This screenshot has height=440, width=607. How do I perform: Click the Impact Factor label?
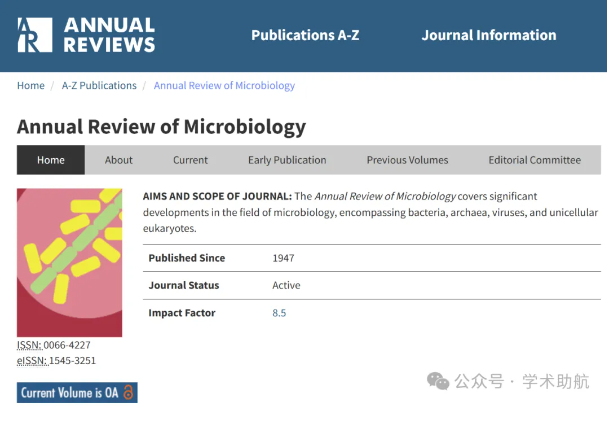point(182,313)
